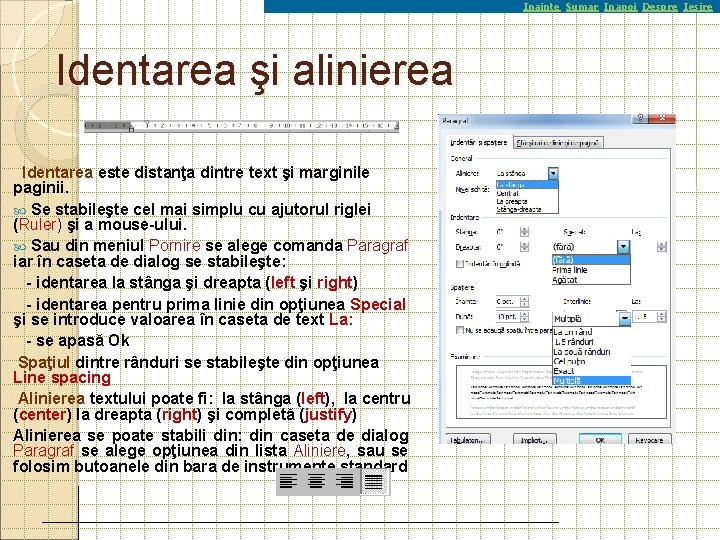Select Exact line spacing

pos(591,371)
